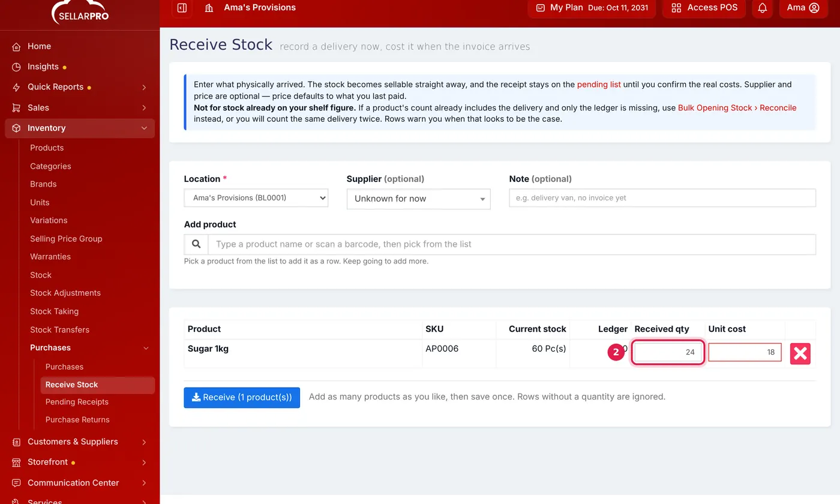Click the building icon beside Ama's Provisions

pyautogui.click(x=209, y=8)
